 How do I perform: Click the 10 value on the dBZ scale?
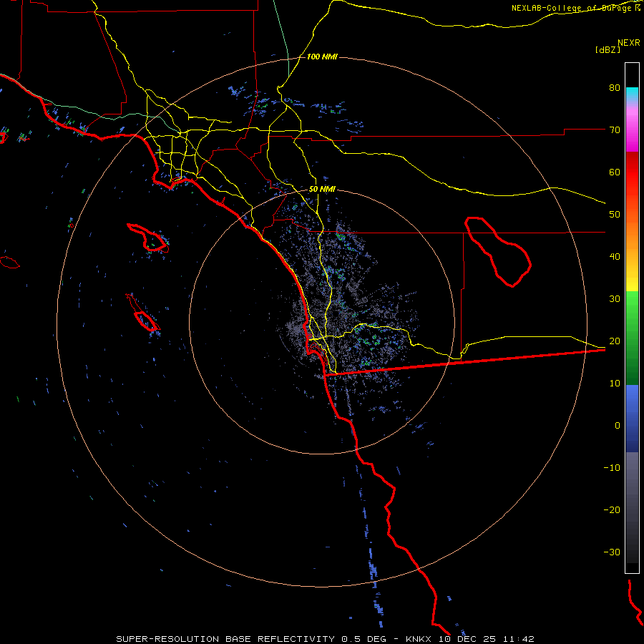point(615,384)
